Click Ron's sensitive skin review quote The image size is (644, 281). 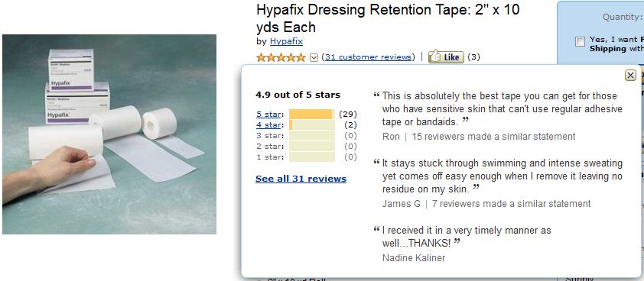tap(499, 108)
